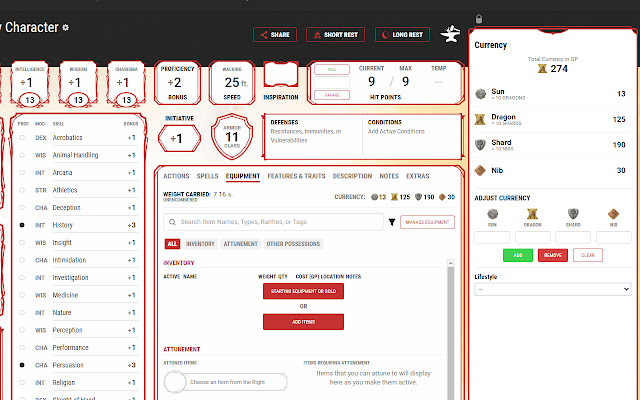Click the Sun coin icon in currency list
This screenshot has height=400, width=640.
click(480, 94)
